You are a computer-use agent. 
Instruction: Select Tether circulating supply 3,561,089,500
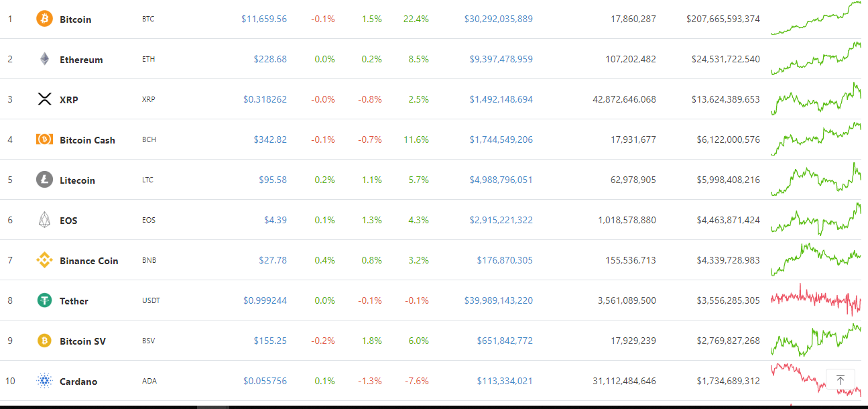click(627, 300)
